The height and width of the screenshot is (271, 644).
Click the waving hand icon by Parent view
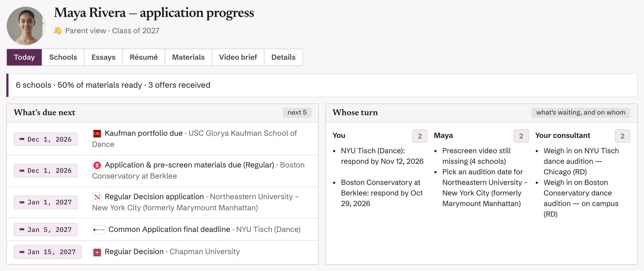tap(58, 31)
